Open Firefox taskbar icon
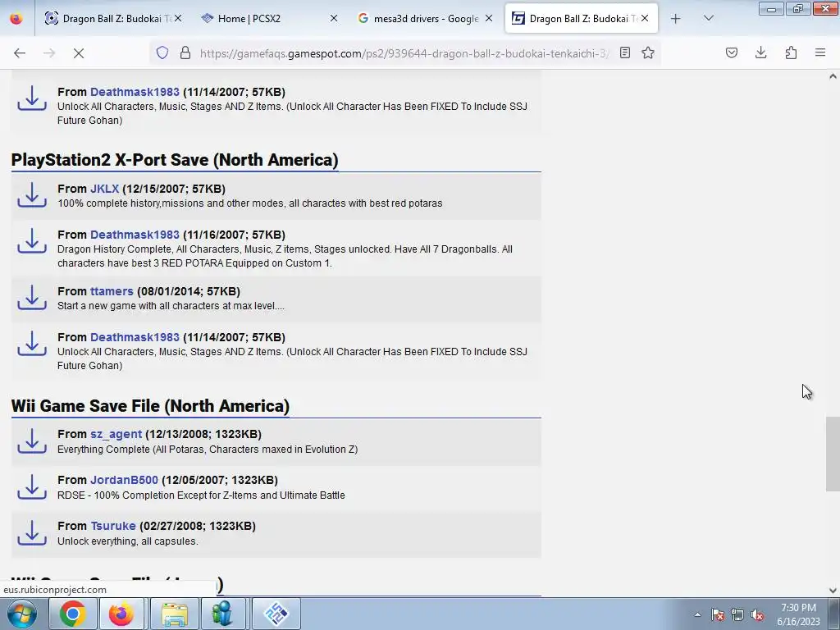The height and width of the screenshot is (630, 840). tap(121, 614)
